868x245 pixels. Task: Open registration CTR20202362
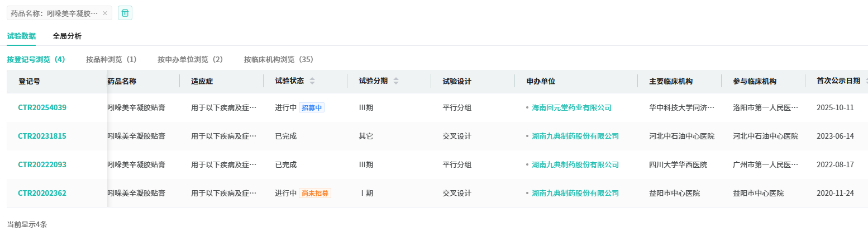point(42,193)
